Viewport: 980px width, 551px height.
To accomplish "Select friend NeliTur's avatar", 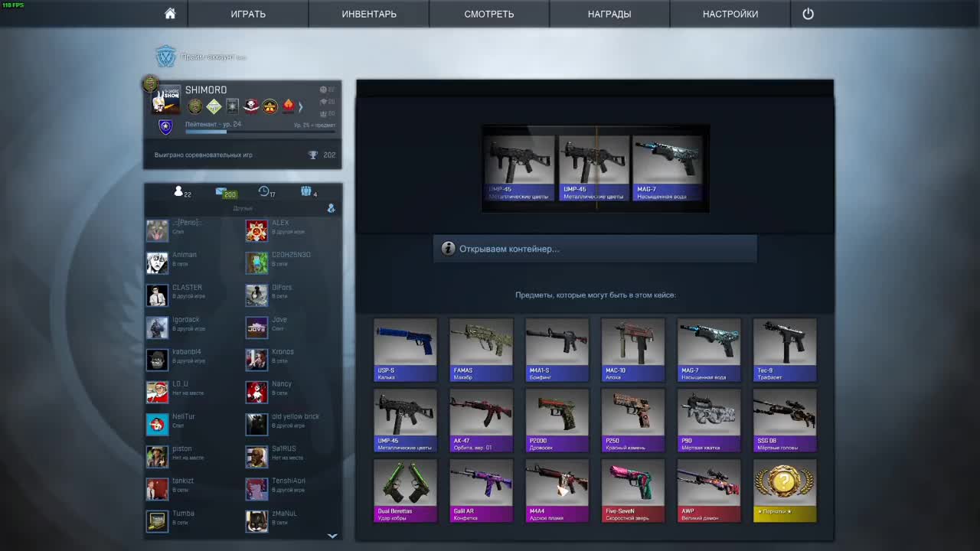I will pos(157,424).
